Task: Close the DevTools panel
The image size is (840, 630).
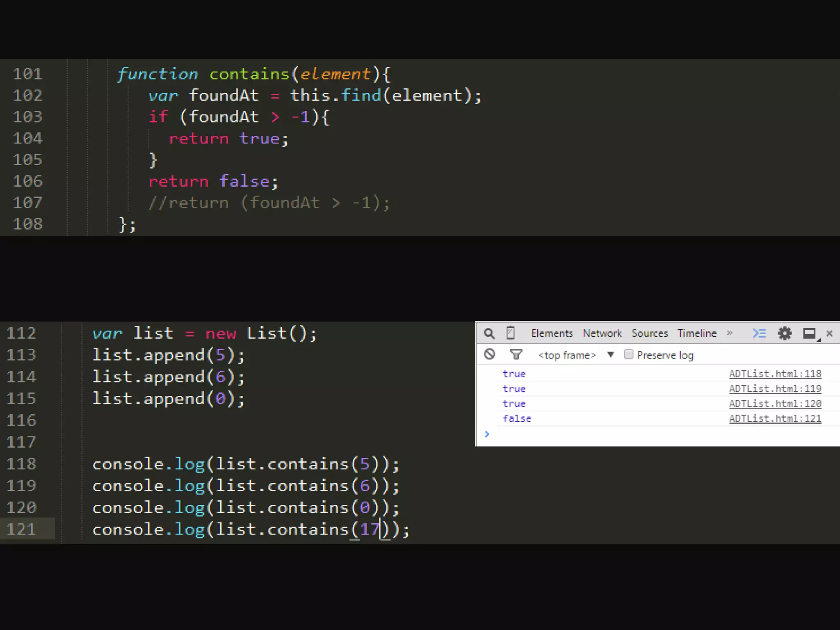Action: tap(829, 333)
